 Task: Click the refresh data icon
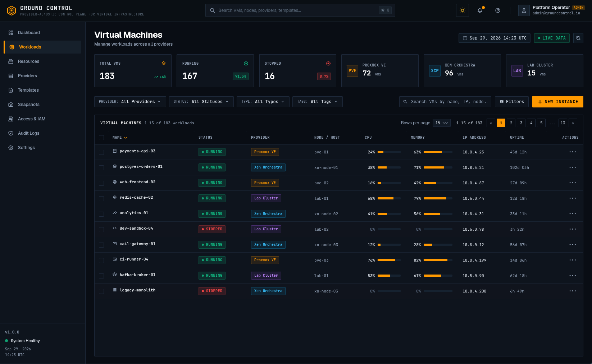[x=578, y=38]
